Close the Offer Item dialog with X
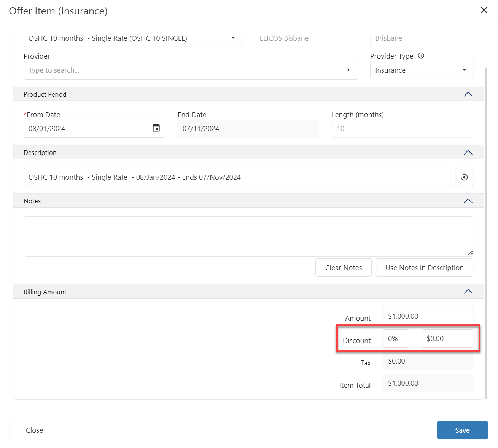The width and height of the screenshot is (498, 448). pos(484,10)
